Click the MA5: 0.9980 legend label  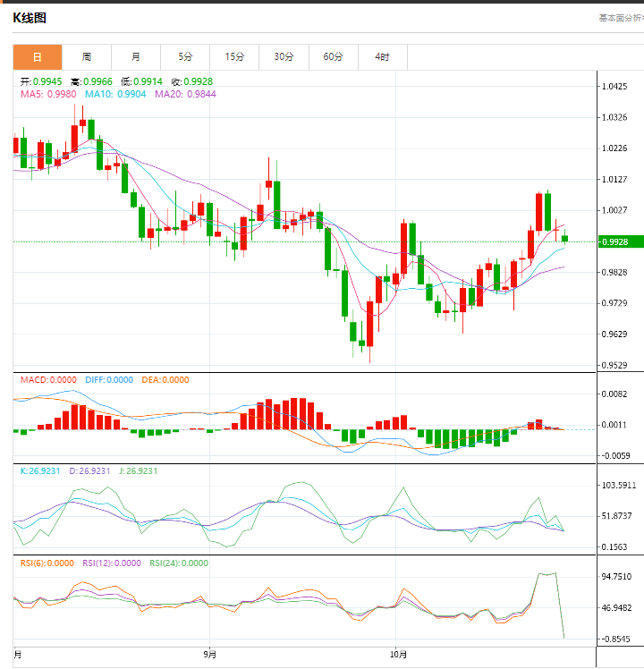click(x=48, y=94)
